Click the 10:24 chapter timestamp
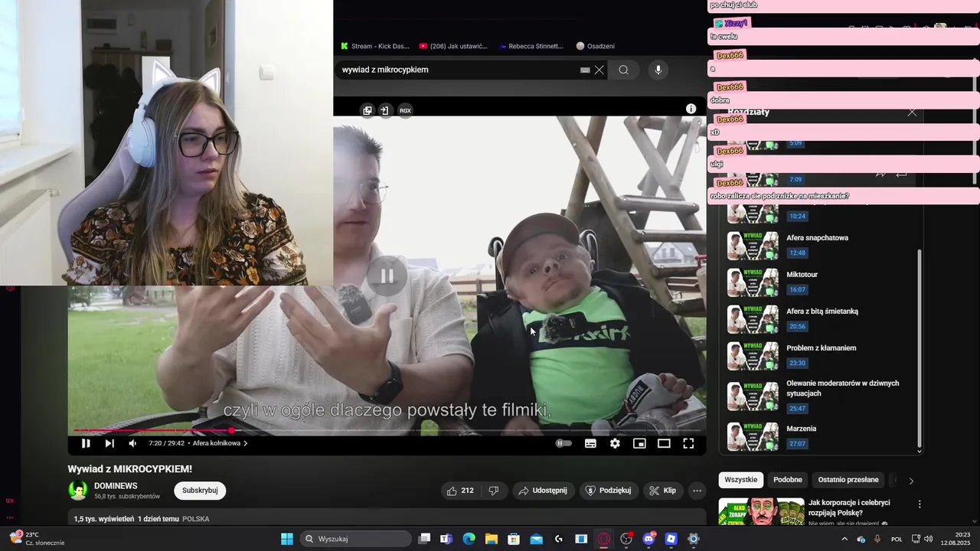The image size is (980, 551). [797, 216]
